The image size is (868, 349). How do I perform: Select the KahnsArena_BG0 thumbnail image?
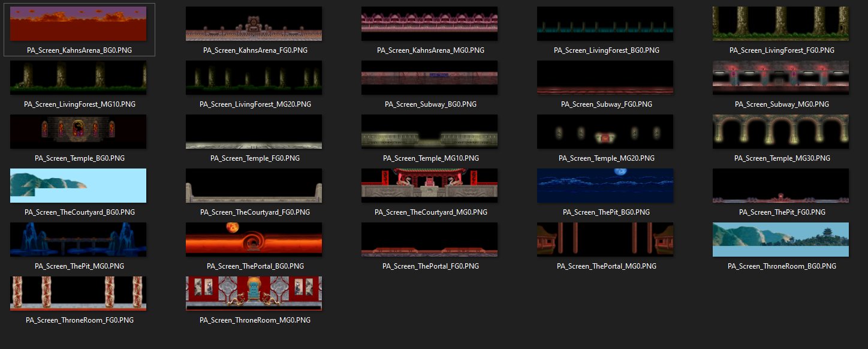tap(79, 24)
